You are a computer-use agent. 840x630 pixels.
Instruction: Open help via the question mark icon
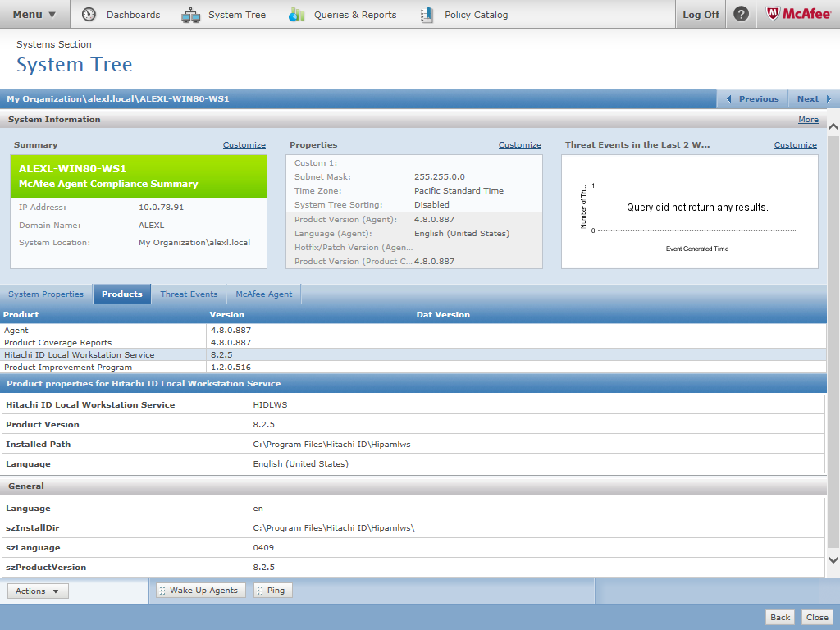741,14
